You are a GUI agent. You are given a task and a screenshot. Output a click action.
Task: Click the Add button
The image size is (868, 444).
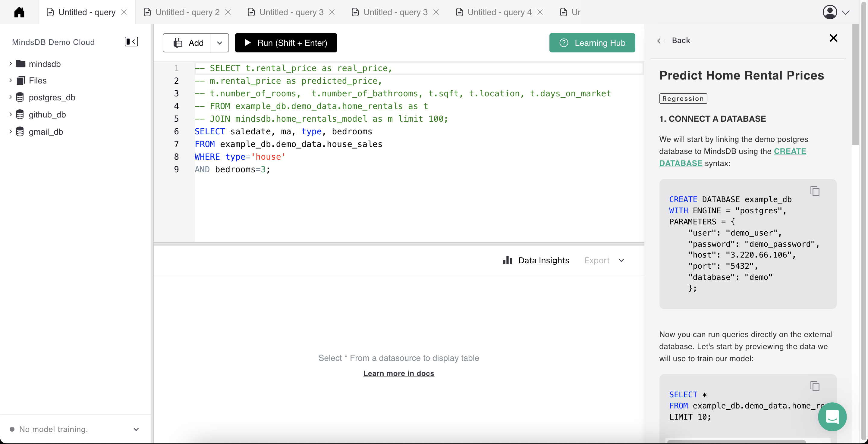187,43
